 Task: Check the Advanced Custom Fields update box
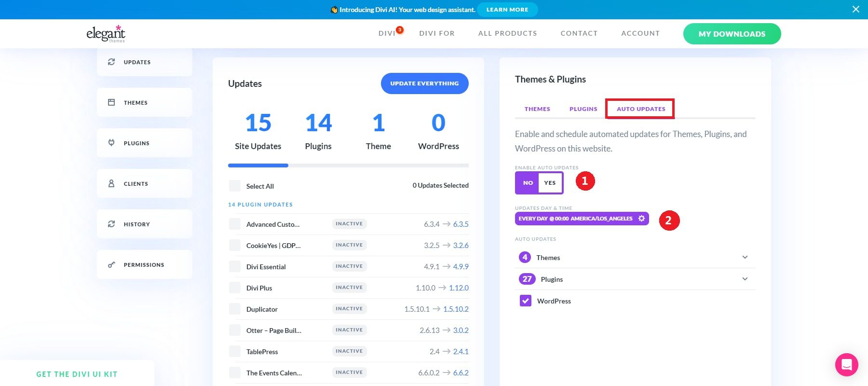coord(235,224)
